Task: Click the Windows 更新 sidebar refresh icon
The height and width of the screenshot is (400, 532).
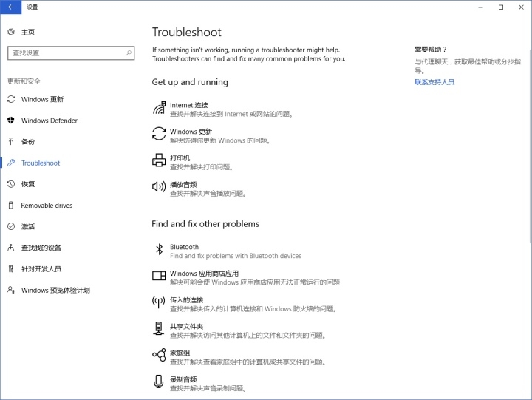Action: pos(11,99)
